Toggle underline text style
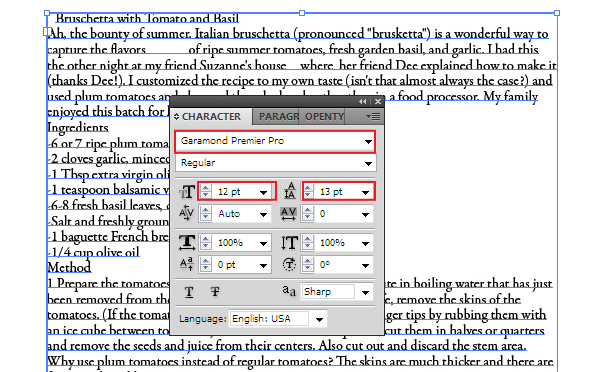The image size is (600, 372). point(189,292)
